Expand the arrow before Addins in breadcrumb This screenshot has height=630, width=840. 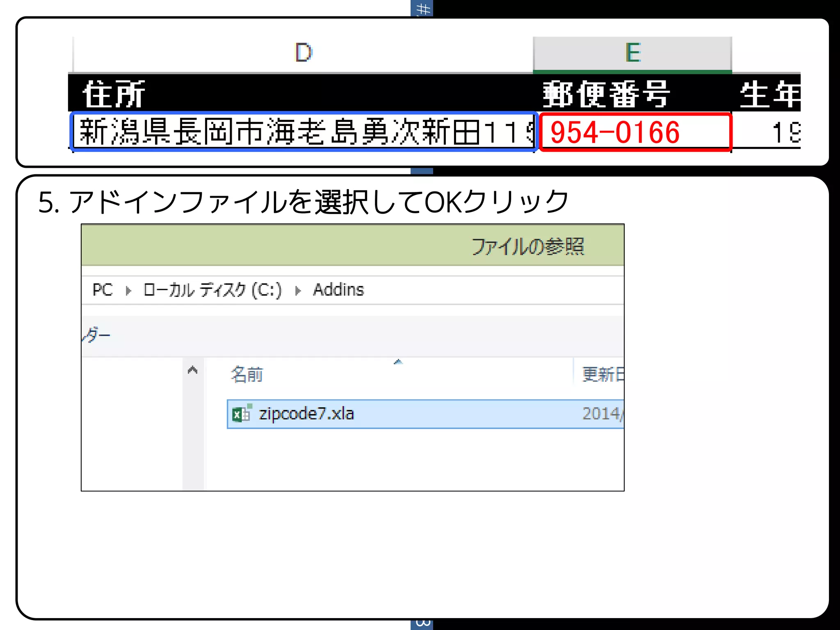(298, 291)
